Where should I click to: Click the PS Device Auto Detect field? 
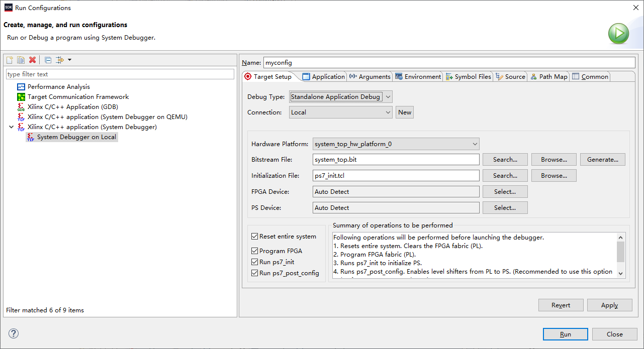(396, 208)
